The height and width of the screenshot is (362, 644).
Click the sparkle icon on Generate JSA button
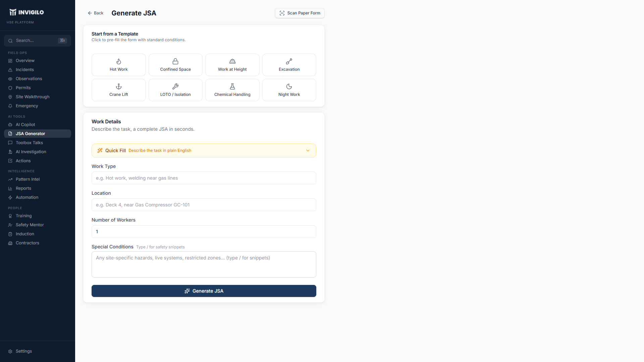pyautogui.click(x=187, y=291)
